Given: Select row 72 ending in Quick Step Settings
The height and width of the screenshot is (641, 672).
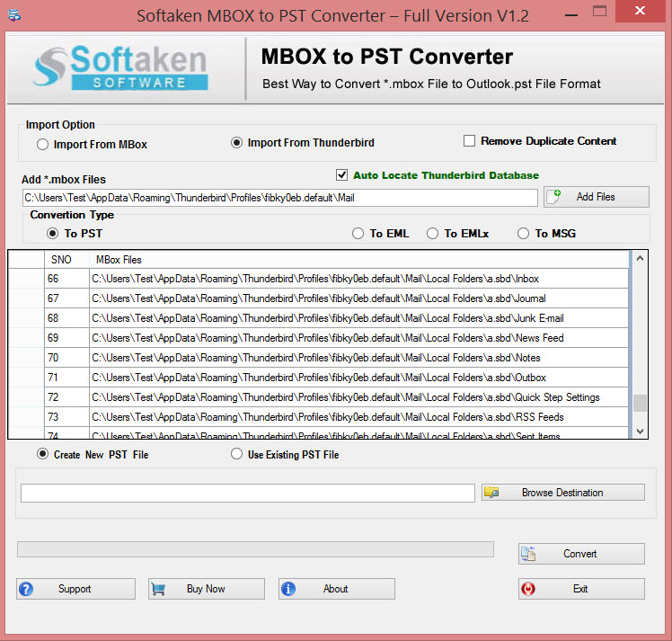Looking at the screenshot, I should click(318, 397).
